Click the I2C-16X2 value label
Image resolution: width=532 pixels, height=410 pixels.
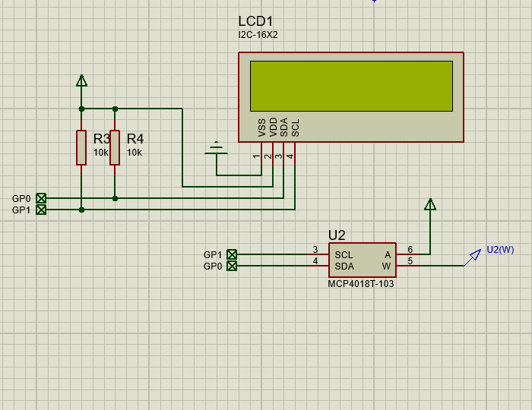pos(258,35)
